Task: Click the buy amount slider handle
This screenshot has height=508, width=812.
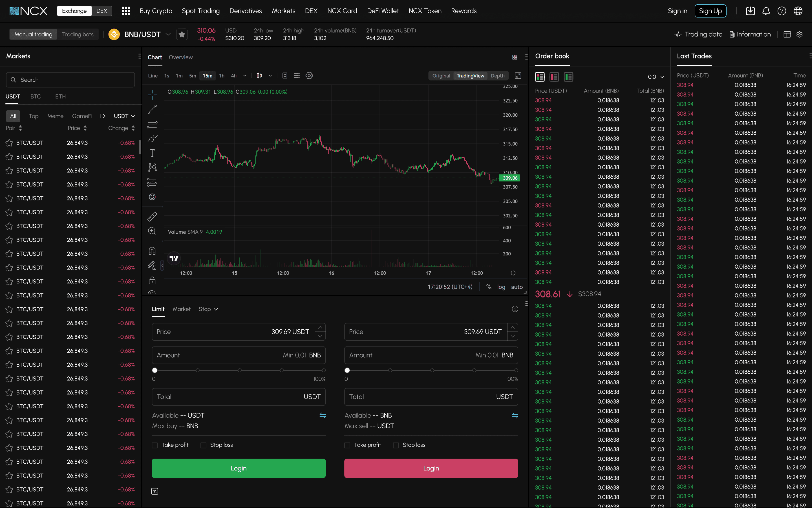Action: point(155,370)
